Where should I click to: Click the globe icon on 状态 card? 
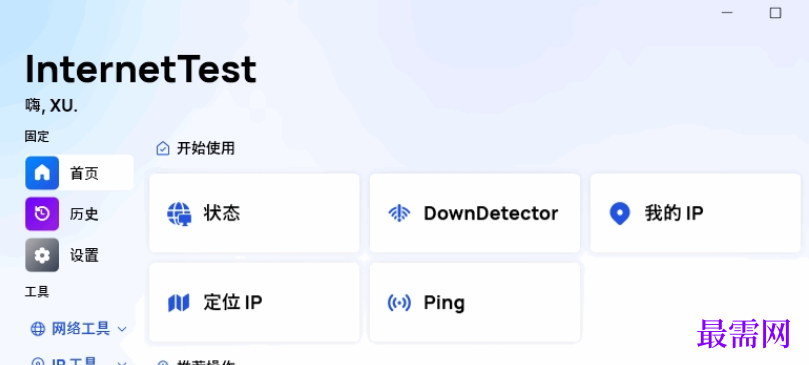(x=179, y=214)
